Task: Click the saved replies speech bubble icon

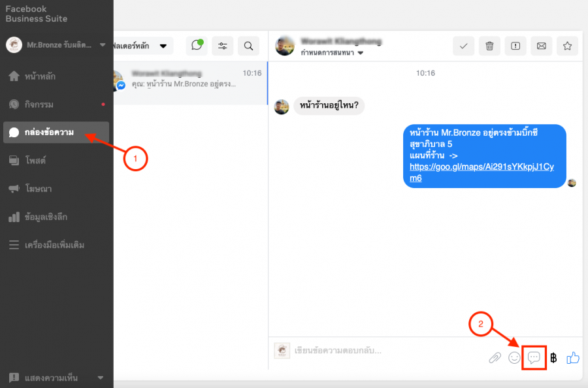Action: click(534, 358)
